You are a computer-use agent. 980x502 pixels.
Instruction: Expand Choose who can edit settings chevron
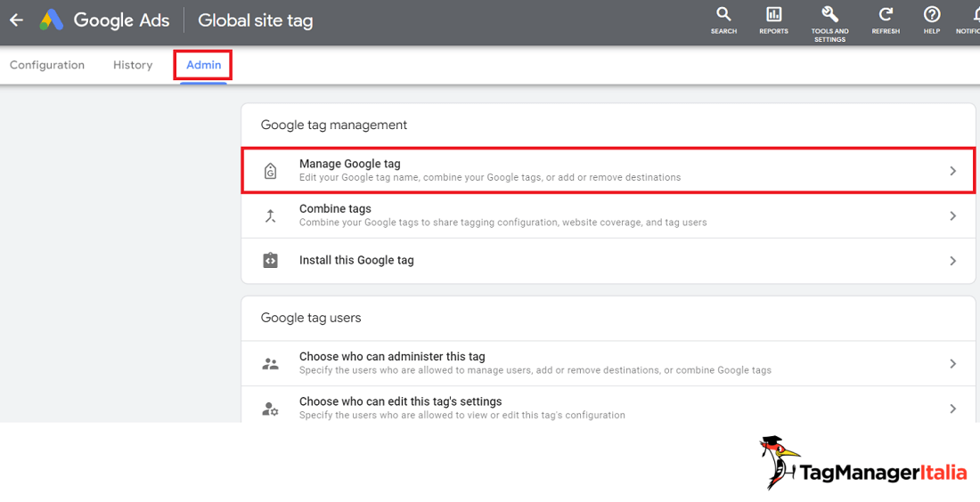coord(953,409)
